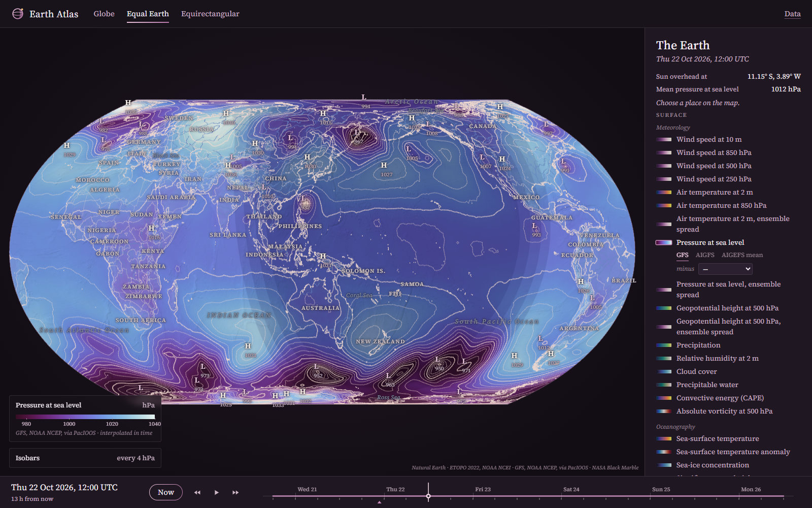Open the minus comparison dropdown
The height and width of the screenshot is (508, 812).
click(725, 269)
